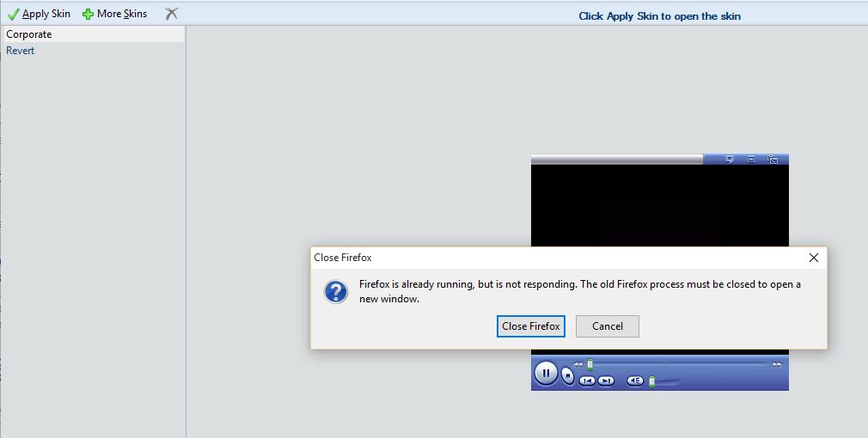The image size is (868, 438).
Task: Click the pause button in skin preview
Action: 546,373
